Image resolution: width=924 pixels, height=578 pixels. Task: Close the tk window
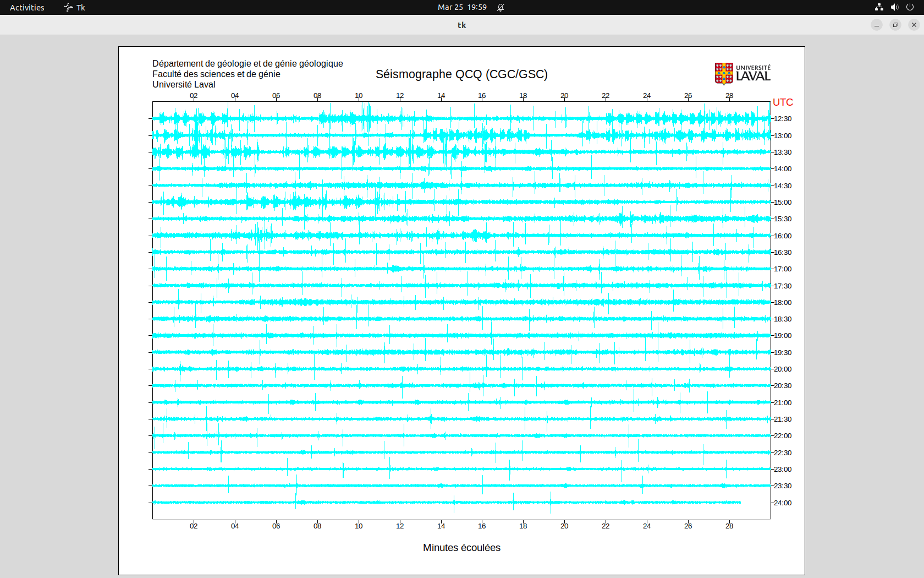coord(914,25)
